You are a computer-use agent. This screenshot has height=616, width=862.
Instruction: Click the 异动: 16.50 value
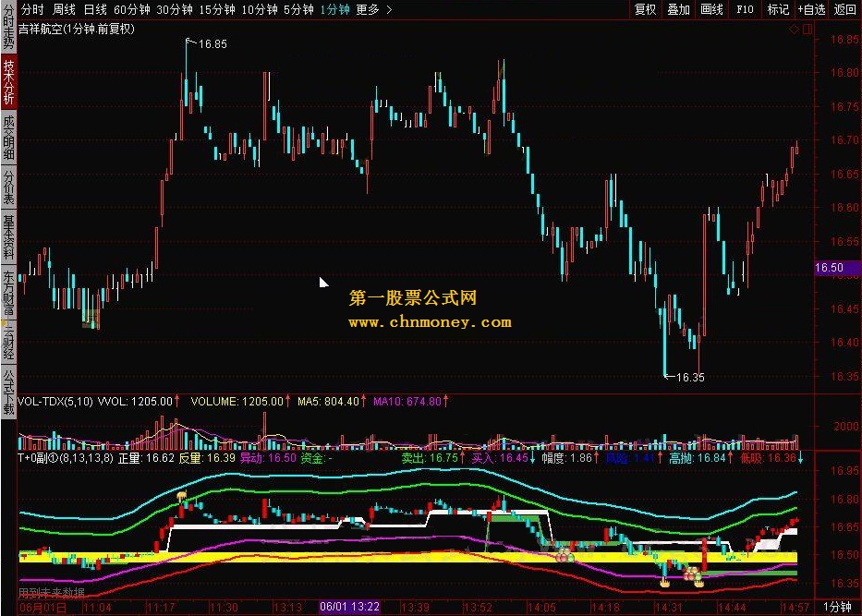point(268,458)
